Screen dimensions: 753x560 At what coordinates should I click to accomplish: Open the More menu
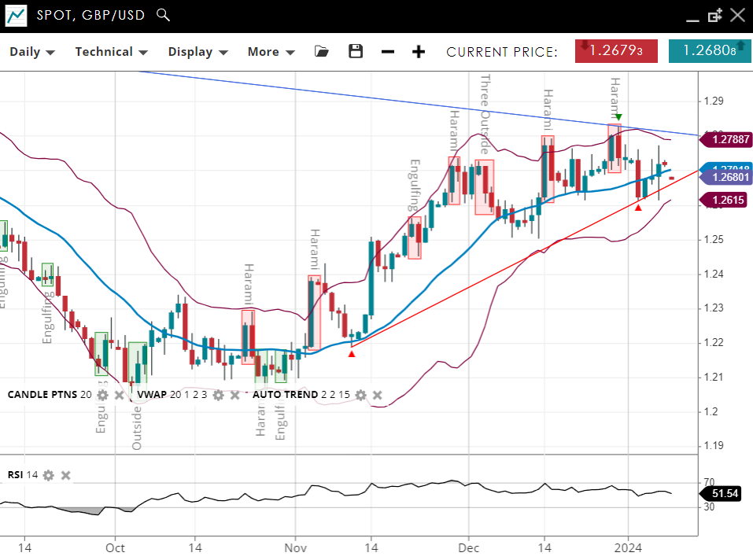pyautogui.click(x=271, y=52)
